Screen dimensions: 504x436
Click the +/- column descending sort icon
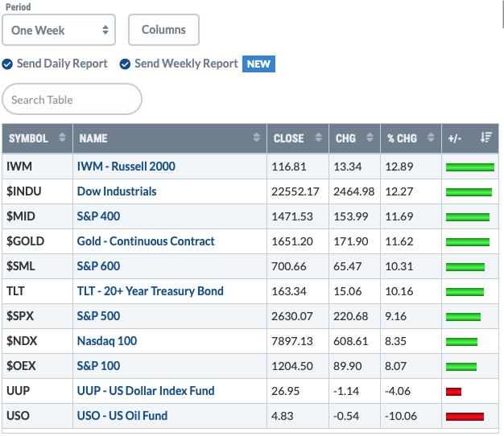[486, 138]
